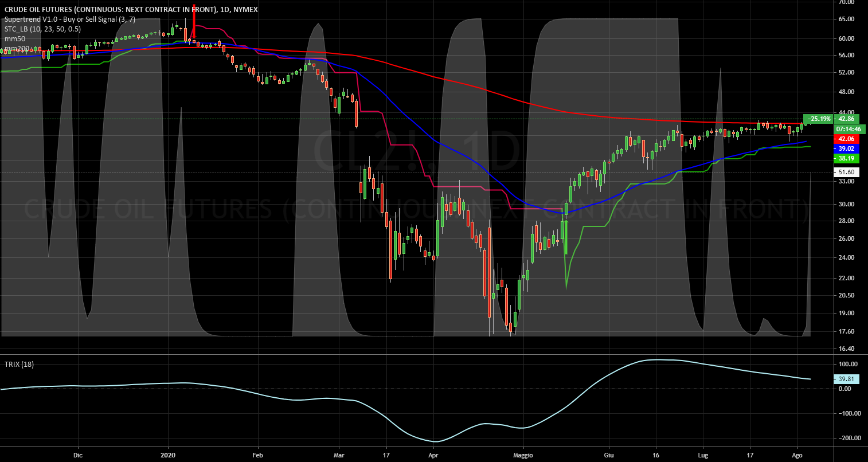This screenshot has width=868, height=462.
Task: Click 17.60 on the price axis
Action: click(847, 332)
